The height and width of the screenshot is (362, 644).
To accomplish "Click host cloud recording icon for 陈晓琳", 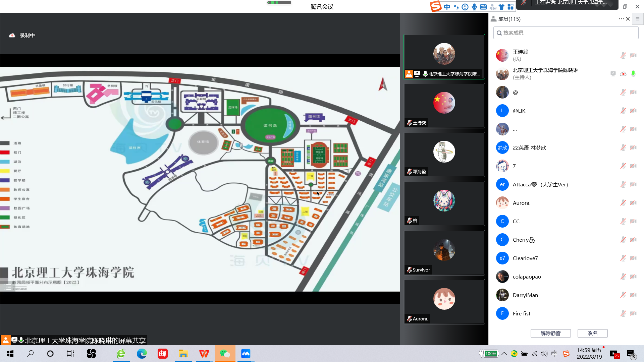I will [x=623, y=74].
